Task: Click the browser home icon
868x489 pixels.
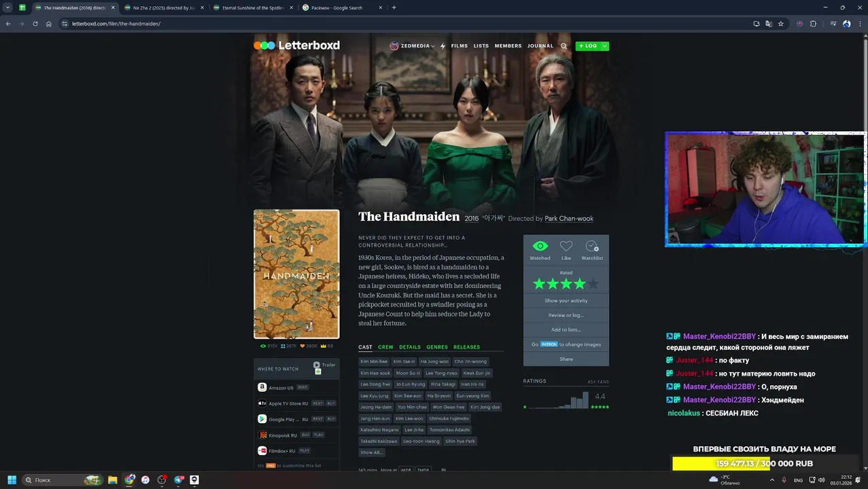Action: pos(49,24)
